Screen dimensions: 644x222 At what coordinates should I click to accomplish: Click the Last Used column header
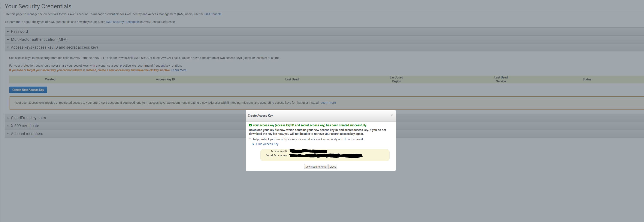point(292,79)
